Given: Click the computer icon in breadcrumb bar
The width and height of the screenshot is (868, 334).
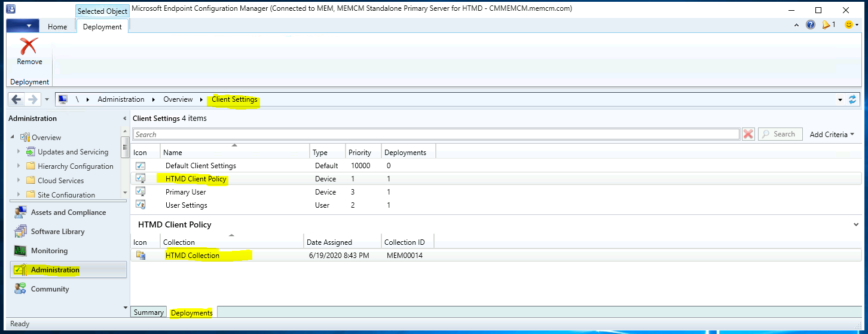Looking at the screenshot, I should coord(63,99).
